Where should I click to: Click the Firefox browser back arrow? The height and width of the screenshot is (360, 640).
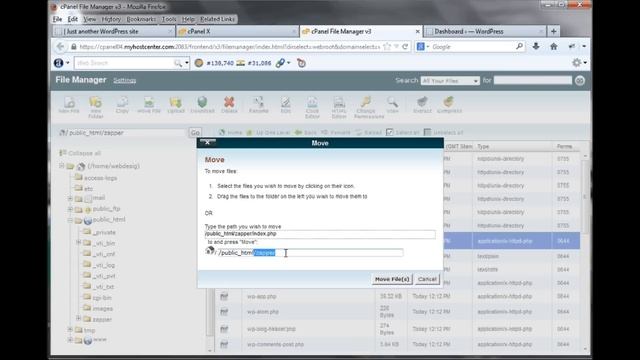pyautogui.click(x=60, y=47)
